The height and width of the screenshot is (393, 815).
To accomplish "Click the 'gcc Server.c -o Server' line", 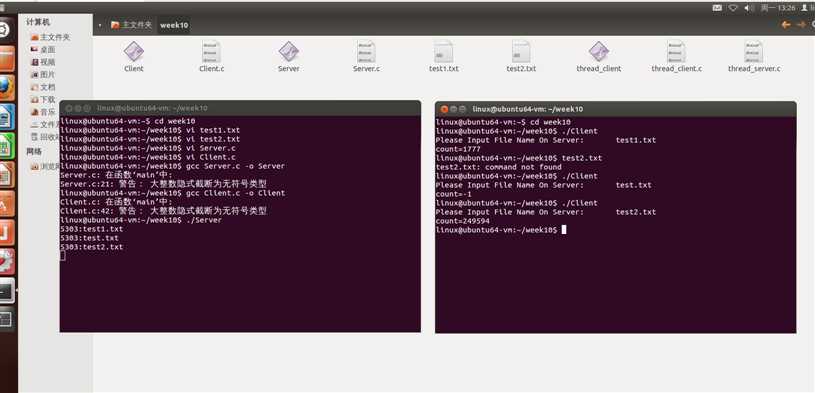I will click(x=173, y=166).
